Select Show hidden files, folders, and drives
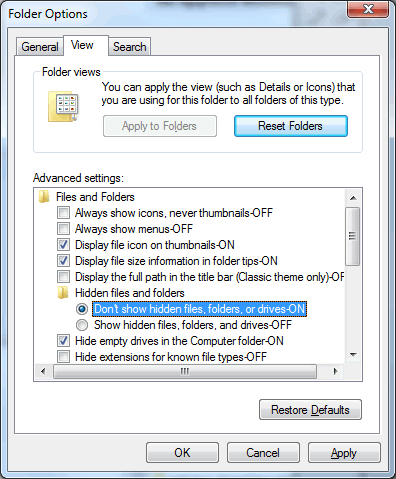 pyautogui.click(x=82, y=325)
